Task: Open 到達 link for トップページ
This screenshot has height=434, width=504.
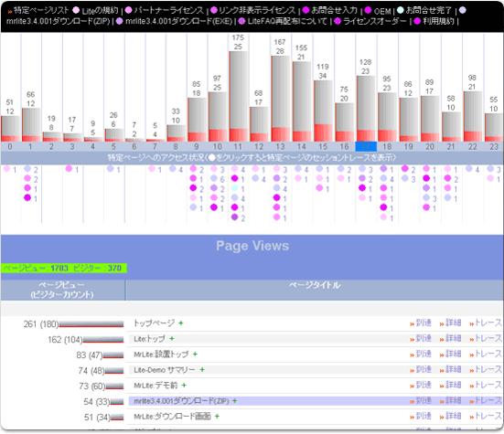Action: 421,323
